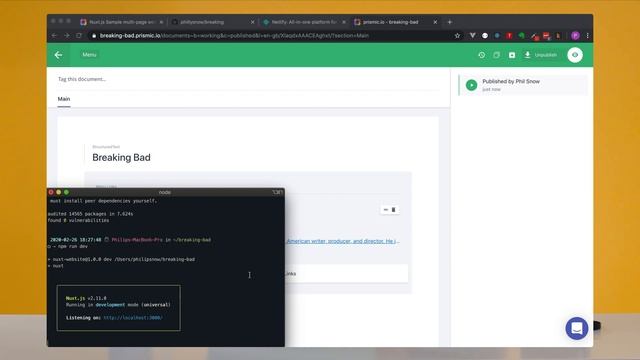Open the purple profile avatar in Chrome
The image size is (640, 360).
point(575,36)
